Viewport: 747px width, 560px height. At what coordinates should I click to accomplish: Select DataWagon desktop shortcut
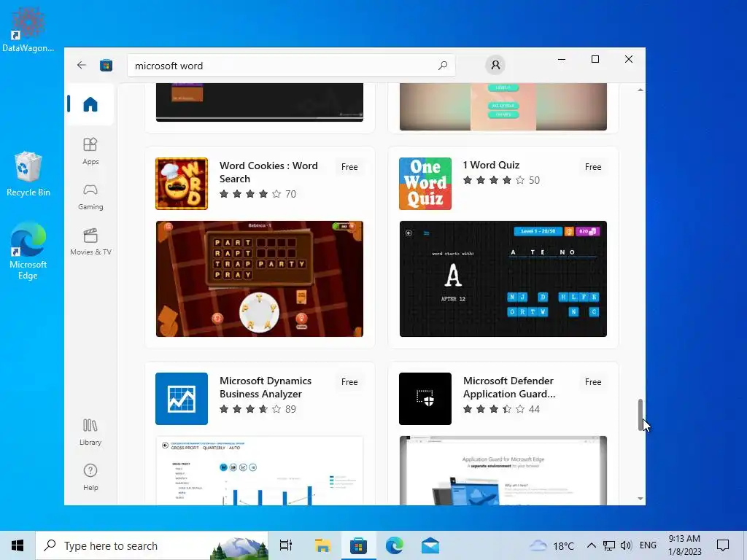[x=28, y=28]
